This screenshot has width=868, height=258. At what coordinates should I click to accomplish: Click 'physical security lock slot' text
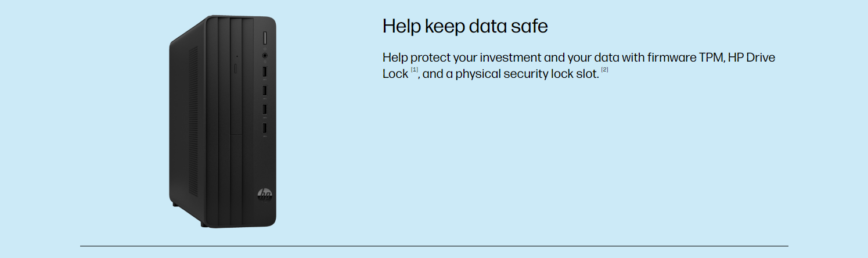pyautogui.click(x=527, y=75)
